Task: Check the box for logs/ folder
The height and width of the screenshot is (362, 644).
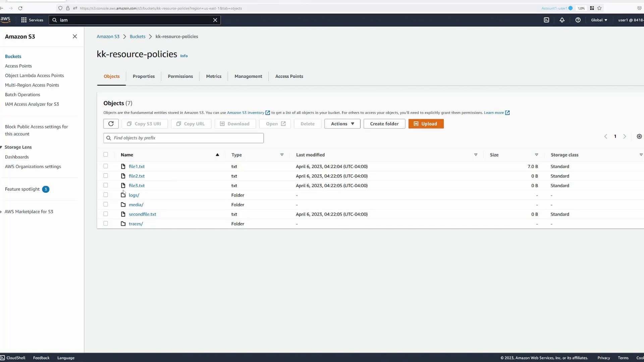Action: coord(106,195)
